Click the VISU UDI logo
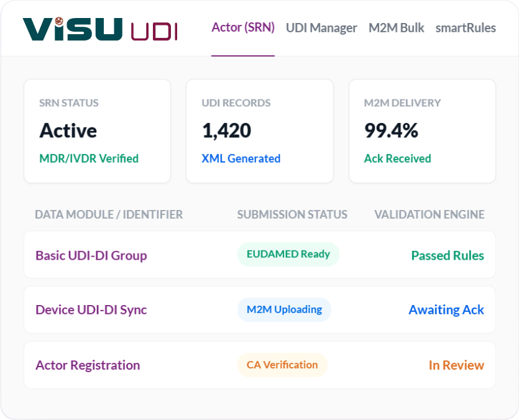This screenshot has height=420, width=519. point(100,29)
